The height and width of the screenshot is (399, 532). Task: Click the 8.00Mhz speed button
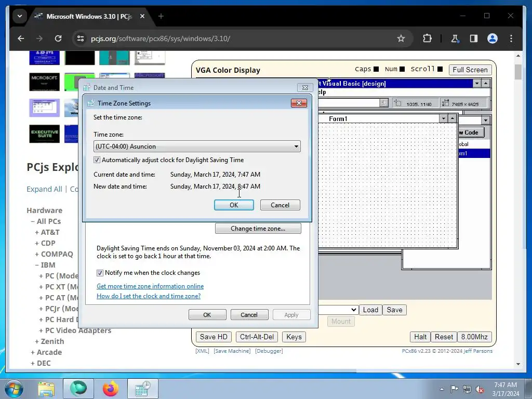[474, 337]
